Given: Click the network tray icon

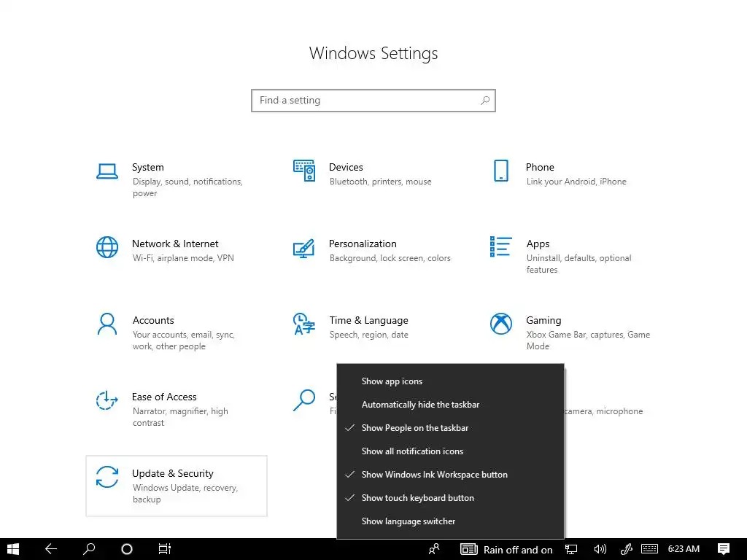Looking at the screenshot, I should 570,550.
